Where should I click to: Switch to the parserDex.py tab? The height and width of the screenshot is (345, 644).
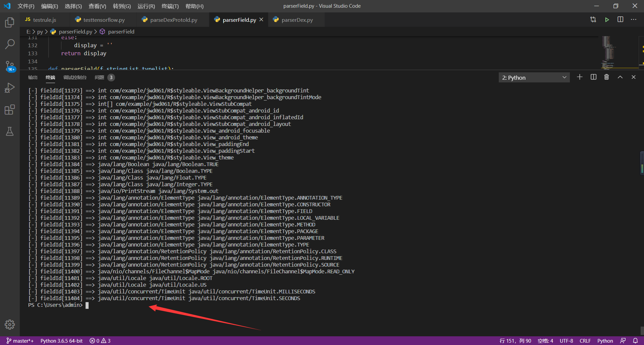(297, 20)
